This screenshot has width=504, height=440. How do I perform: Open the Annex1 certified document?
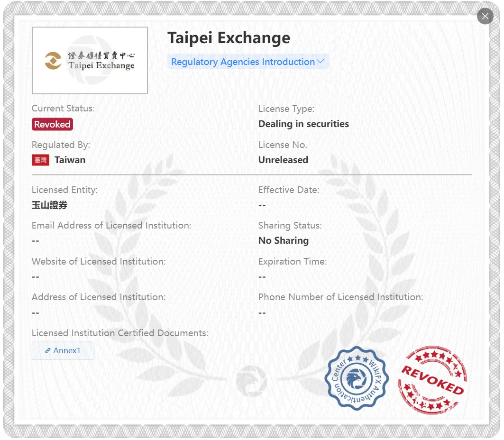[x=63, y=350]
